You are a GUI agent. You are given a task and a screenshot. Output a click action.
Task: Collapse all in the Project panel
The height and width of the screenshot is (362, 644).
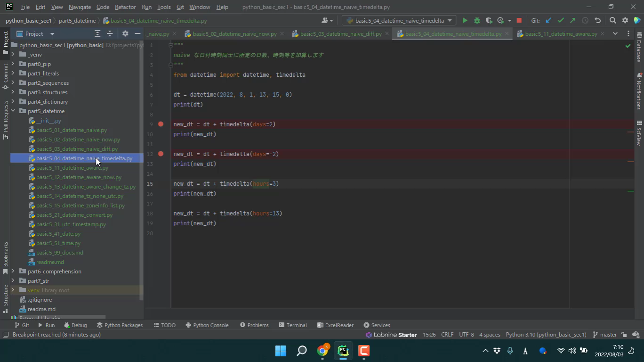[x=110, y=34]
